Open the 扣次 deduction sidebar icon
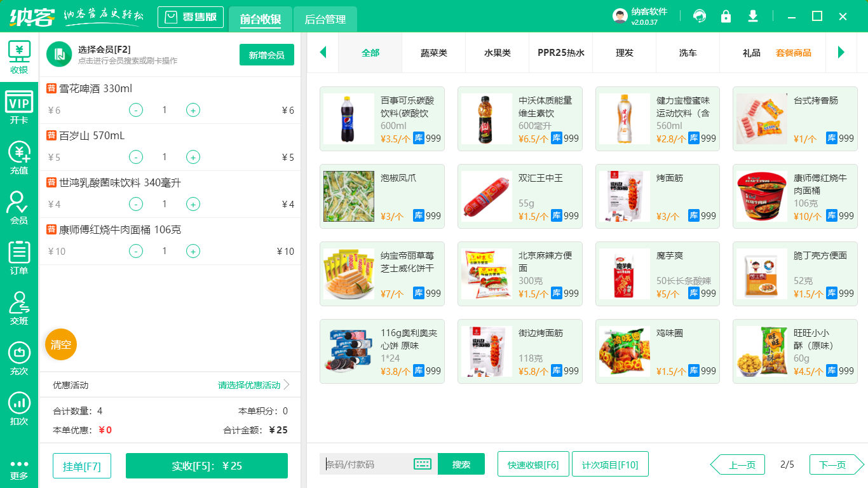The width and height of the screenshot is (868, 488). [19, 409]
